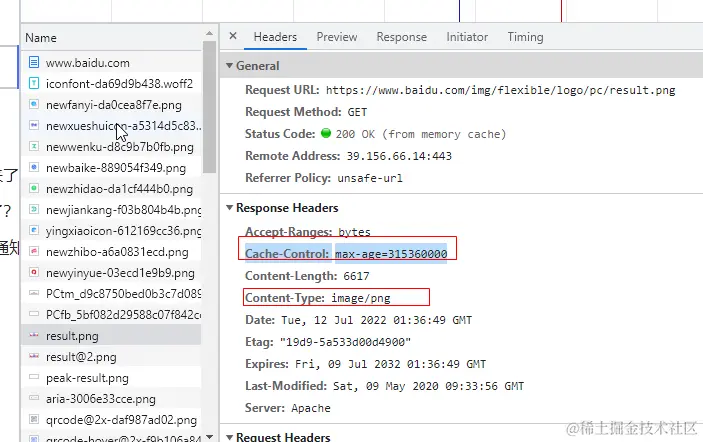Image resolution: width=703 pixels, height=442 pixels.
Task: Click the Expires header value
Action: (390, 364)
